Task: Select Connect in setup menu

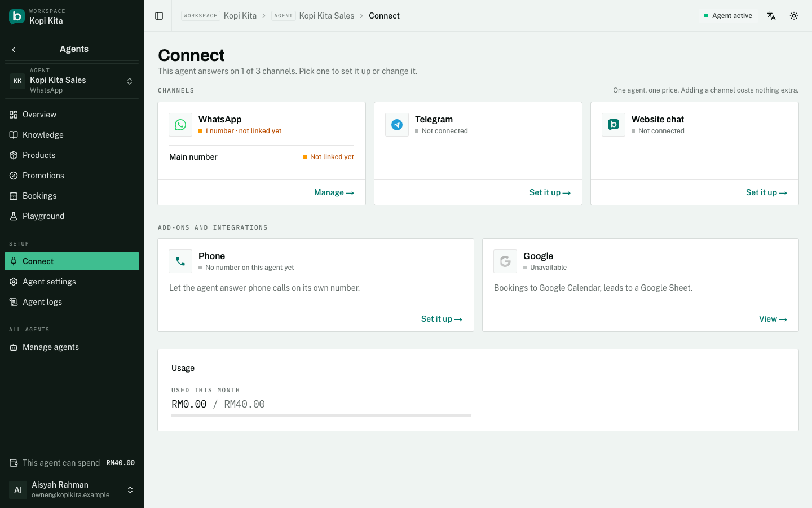Action: 72,261
